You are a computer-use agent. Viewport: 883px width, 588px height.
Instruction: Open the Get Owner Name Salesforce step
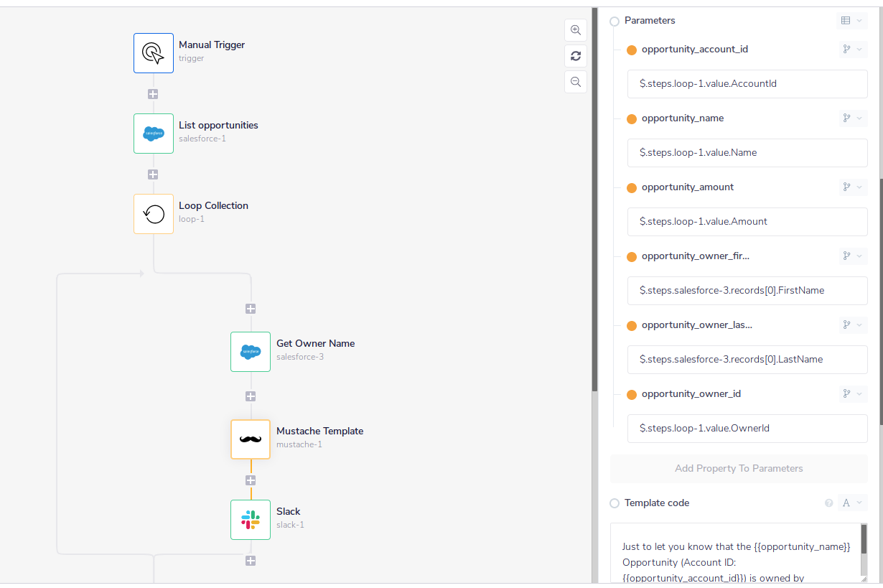tap(250, 352)
